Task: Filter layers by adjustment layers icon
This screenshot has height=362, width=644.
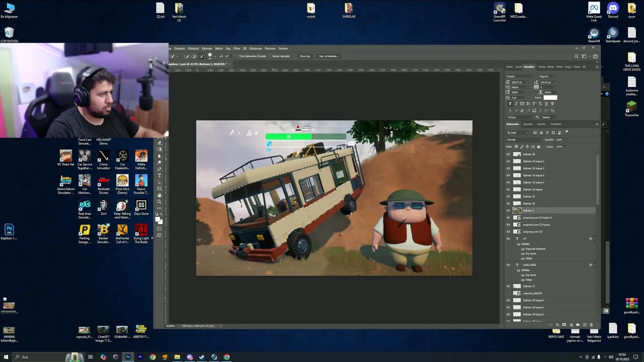Action: 541,133
